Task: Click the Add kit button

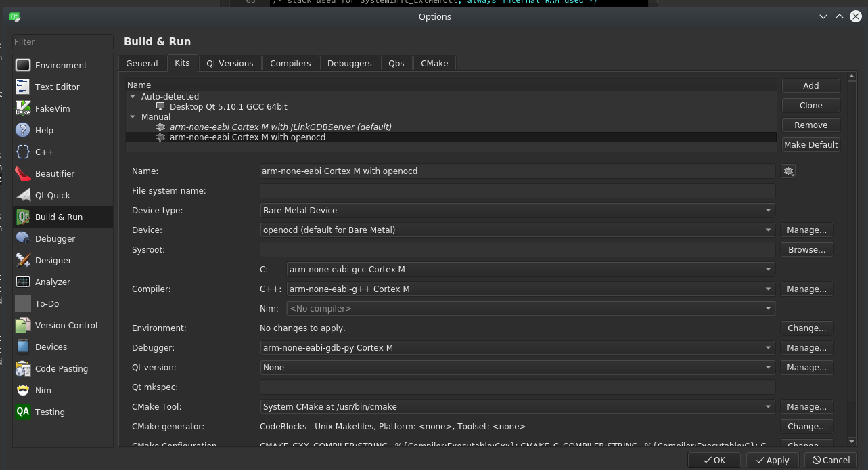Action: 811,86
